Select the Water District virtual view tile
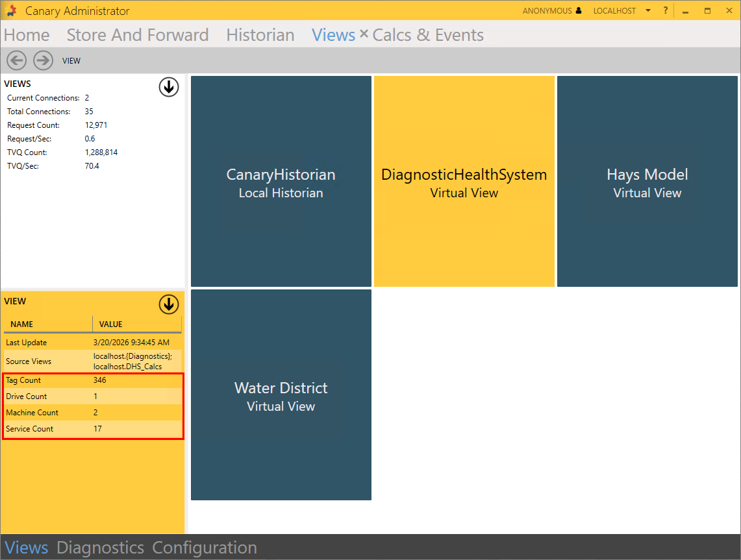This screenshot has height=560, width=741. tap(281, 395)
